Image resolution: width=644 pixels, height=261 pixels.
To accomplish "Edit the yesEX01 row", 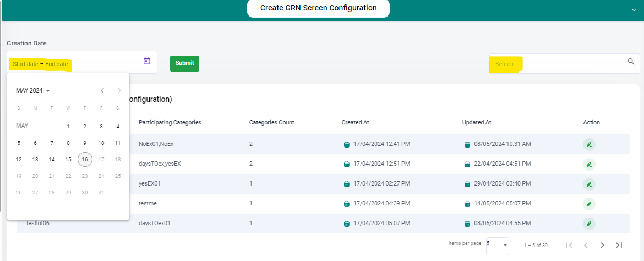I will click(589, 184).
